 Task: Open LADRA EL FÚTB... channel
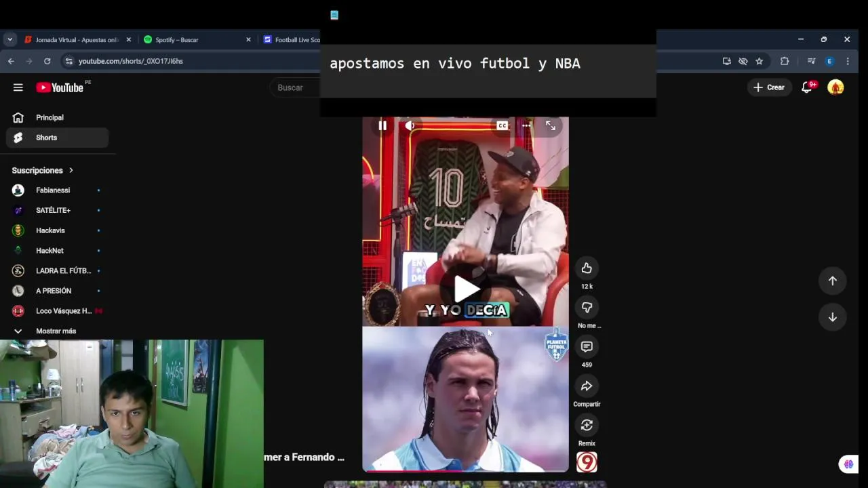tap(58, 270)
